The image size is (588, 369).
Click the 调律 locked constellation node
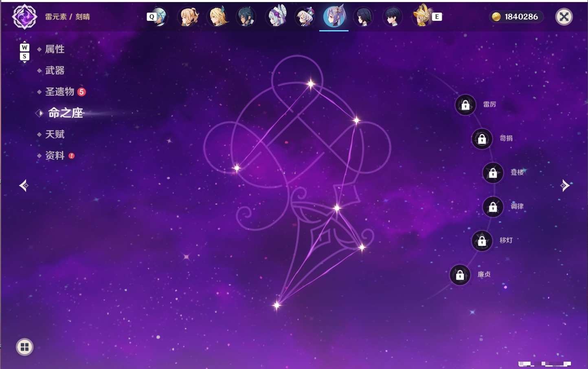tap(493, 207)
